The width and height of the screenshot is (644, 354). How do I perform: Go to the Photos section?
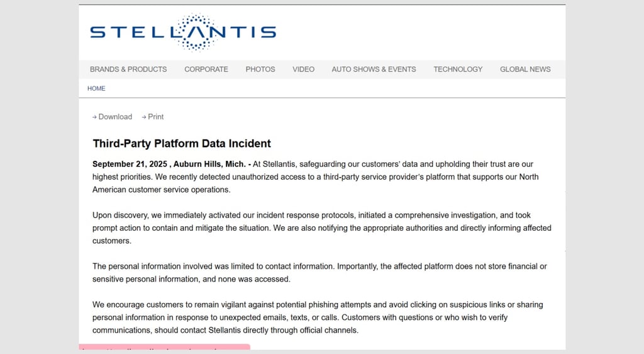[x=260, y=69]
